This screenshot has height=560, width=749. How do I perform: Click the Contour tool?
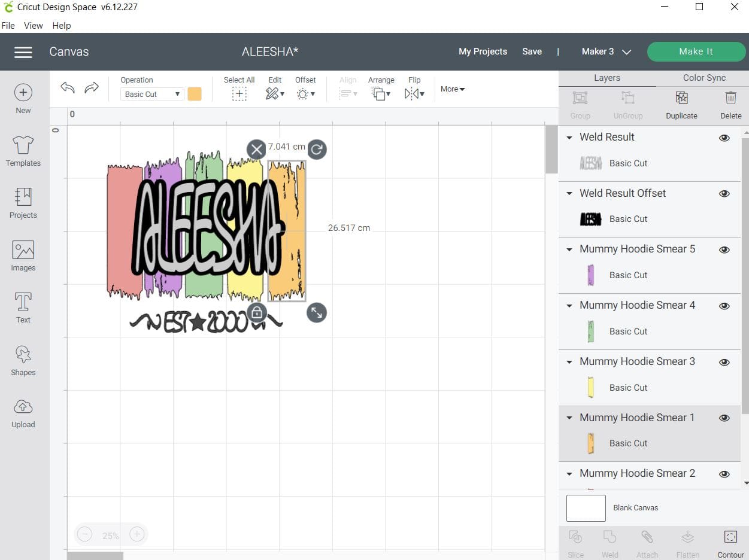pyautogui.click(x=730, y=537)
